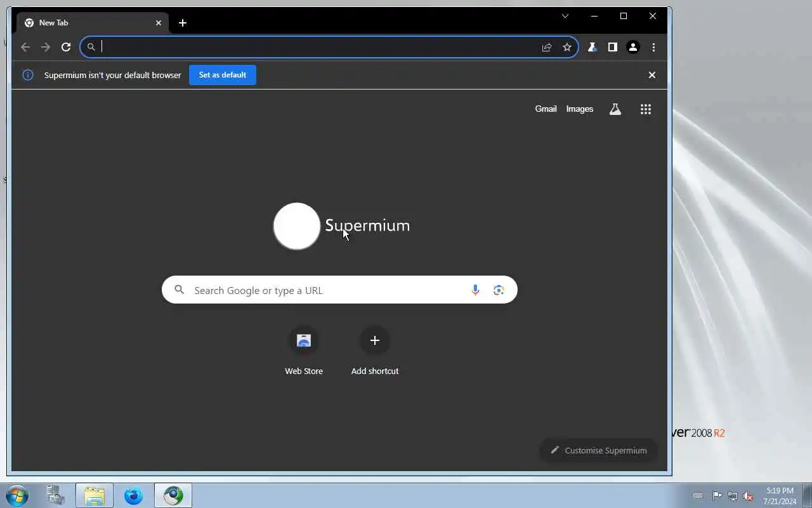
Task: Go forward with the toolbar forward arrow
Action: 46,47
